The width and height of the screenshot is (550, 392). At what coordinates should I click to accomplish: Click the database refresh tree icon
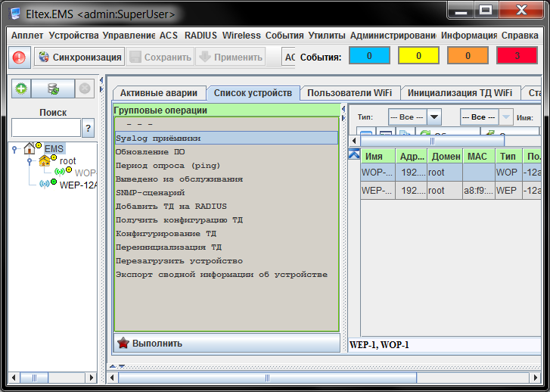point(53,89)
